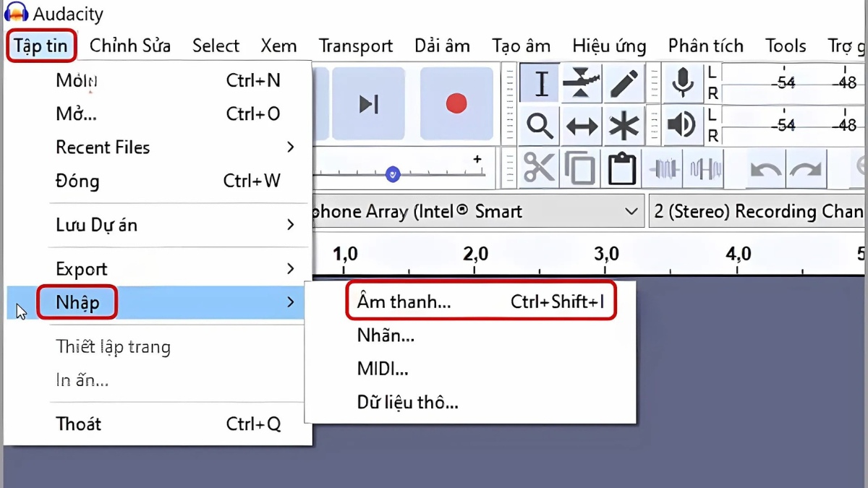Screen dimensions: 868x488
Task: Select the Multi-Tool asterisk icon
Action: (x=624, y=126)
